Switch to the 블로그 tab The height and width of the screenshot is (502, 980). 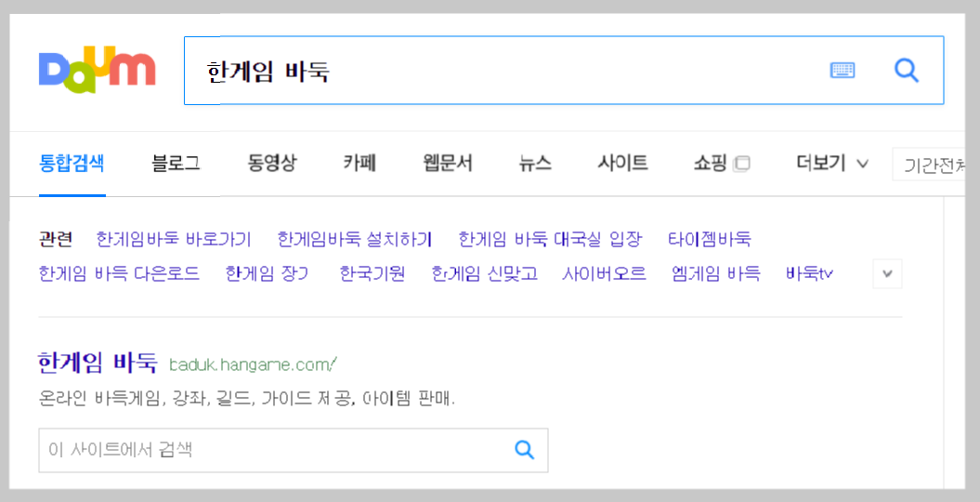[x=176, y=164]
